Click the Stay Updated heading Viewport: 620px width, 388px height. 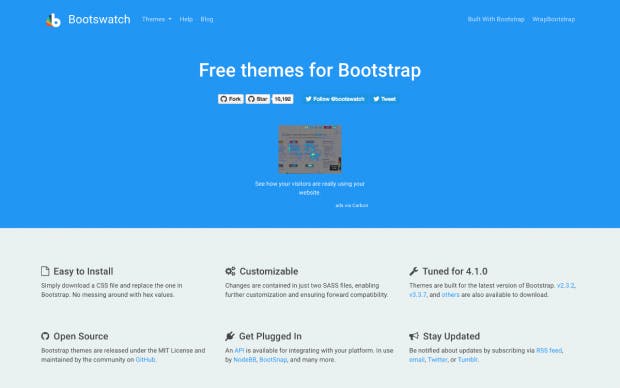click(452, 336)
